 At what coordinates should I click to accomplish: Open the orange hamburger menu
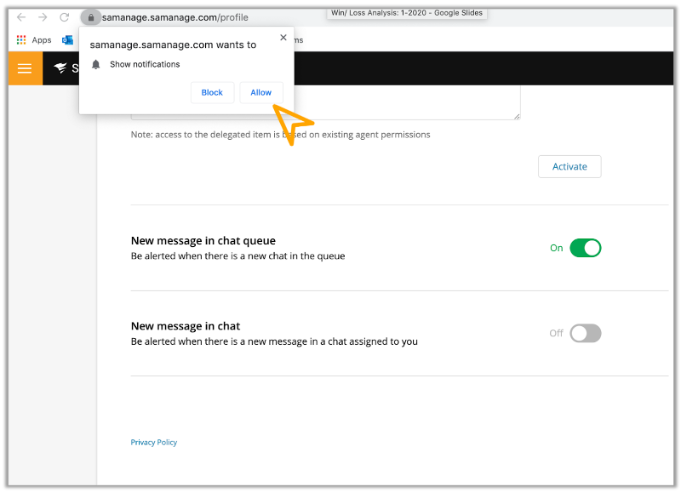coord(25,69)
